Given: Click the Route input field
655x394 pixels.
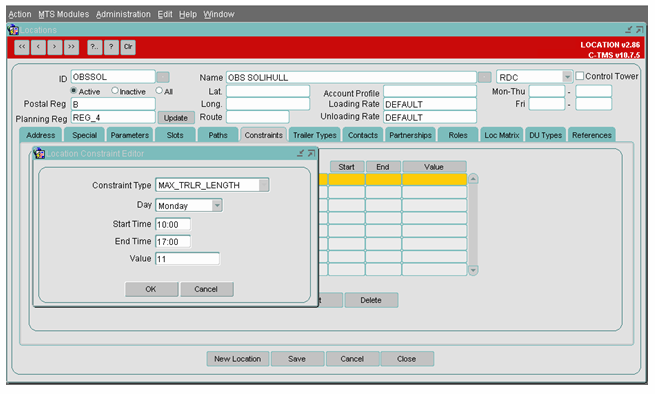Looking at the screenshot, I should (x=257, y=117).
